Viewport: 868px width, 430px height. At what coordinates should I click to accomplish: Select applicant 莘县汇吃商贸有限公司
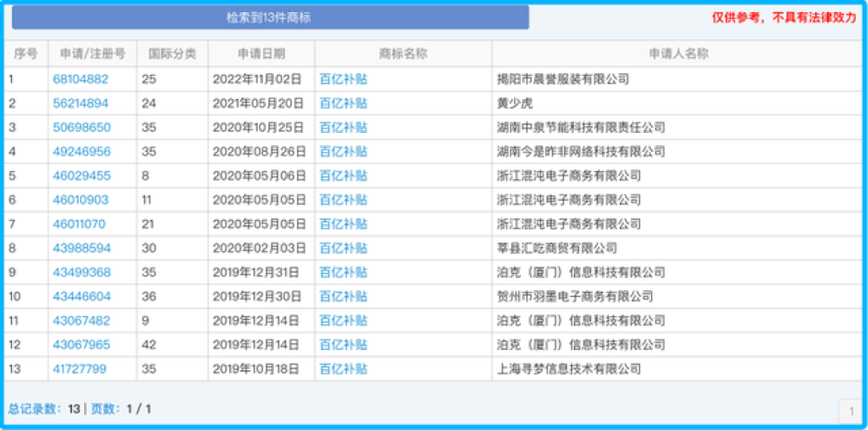pos(557,248)
